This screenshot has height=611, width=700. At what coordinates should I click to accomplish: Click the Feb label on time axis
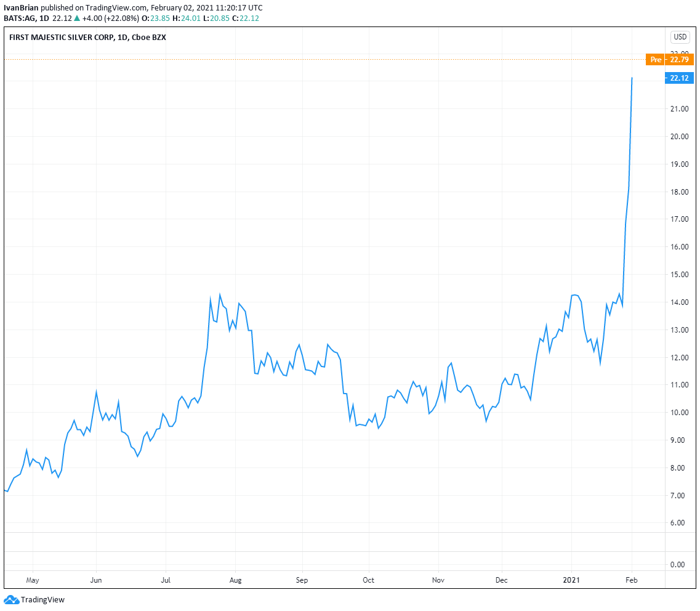click(632, 580)
